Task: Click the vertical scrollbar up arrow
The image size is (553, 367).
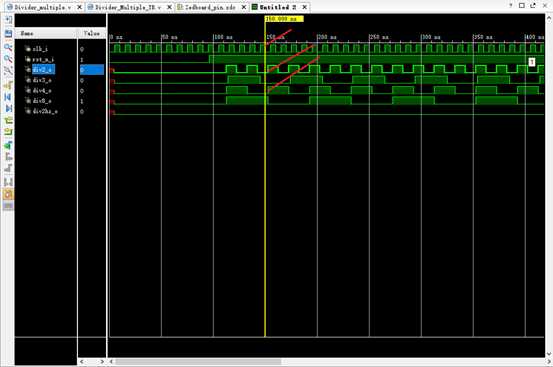Action: [x=549, y=18]
